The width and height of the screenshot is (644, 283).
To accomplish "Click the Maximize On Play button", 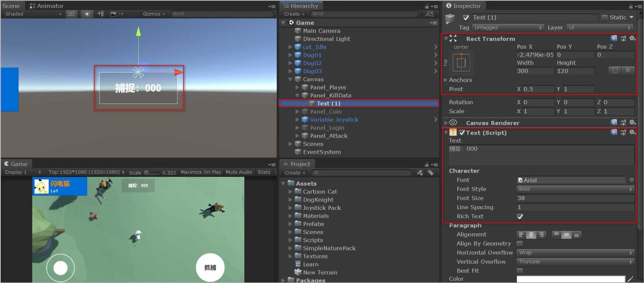I will point(200,172).
